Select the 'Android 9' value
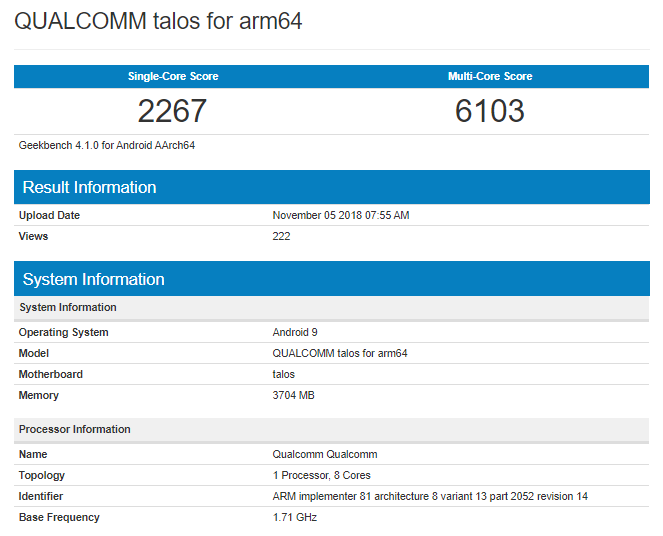Viewport: 663px width, 536px height. click(x=295, y=332)
